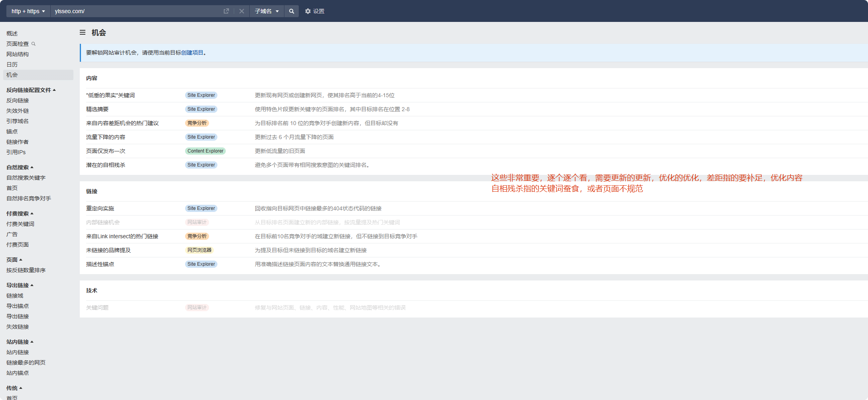Image resolution: width=868 pixels, height=400 pixels.
Task: Open the http + https protocol dropdown
Action: coord(28,11)
